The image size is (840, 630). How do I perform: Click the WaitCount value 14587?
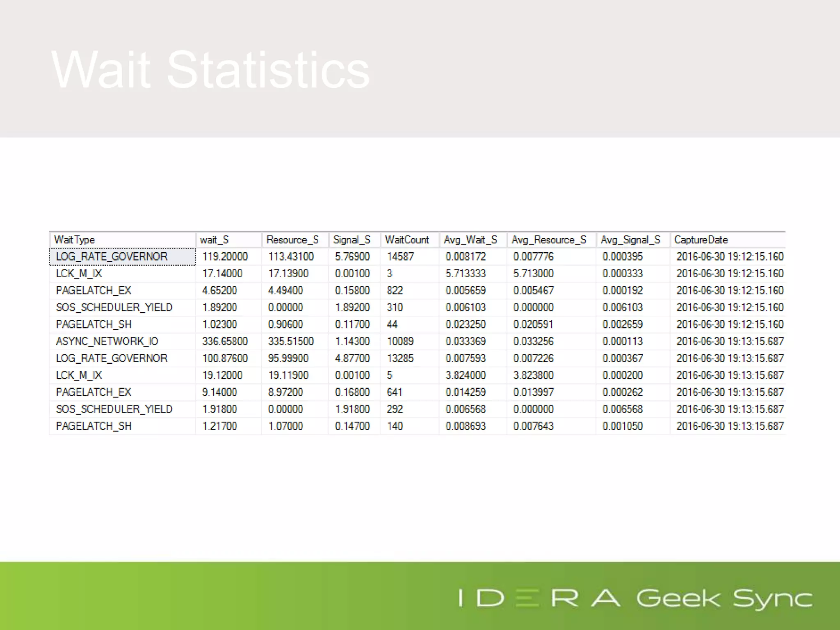[x=400, y=257]
